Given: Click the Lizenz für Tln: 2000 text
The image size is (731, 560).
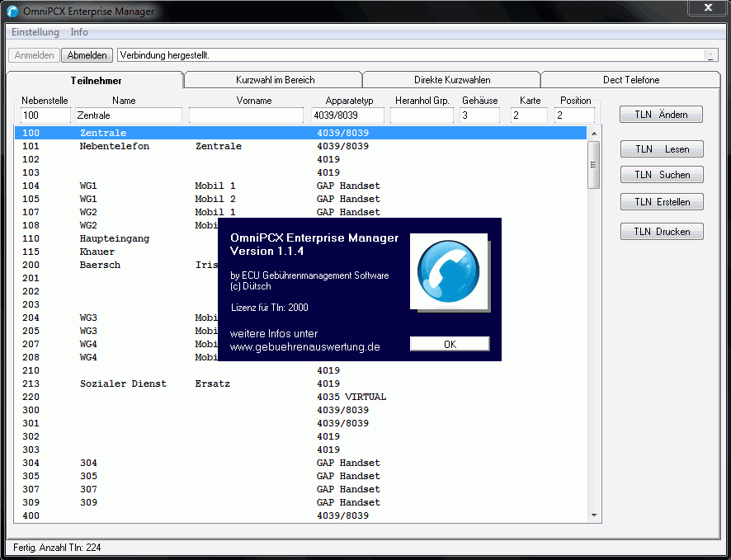Looking at the screenshot, I should [x=270, y=308].
